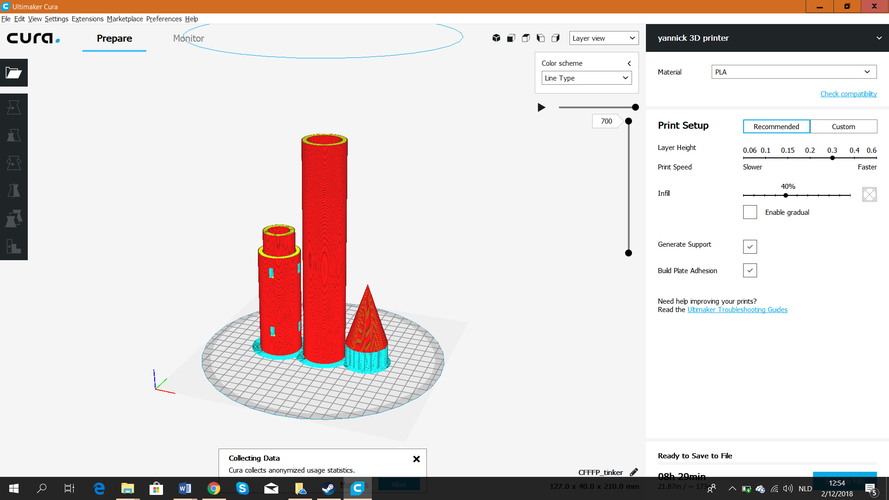This screenshot has width=889, height=500.
Task: Open Skype from taskbar
Action: click(243, 488)
